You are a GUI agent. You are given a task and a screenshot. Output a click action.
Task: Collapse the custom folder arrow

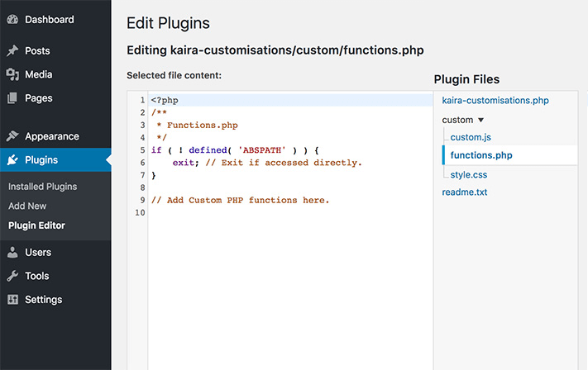pyautogui.click(x=480, y=121)
